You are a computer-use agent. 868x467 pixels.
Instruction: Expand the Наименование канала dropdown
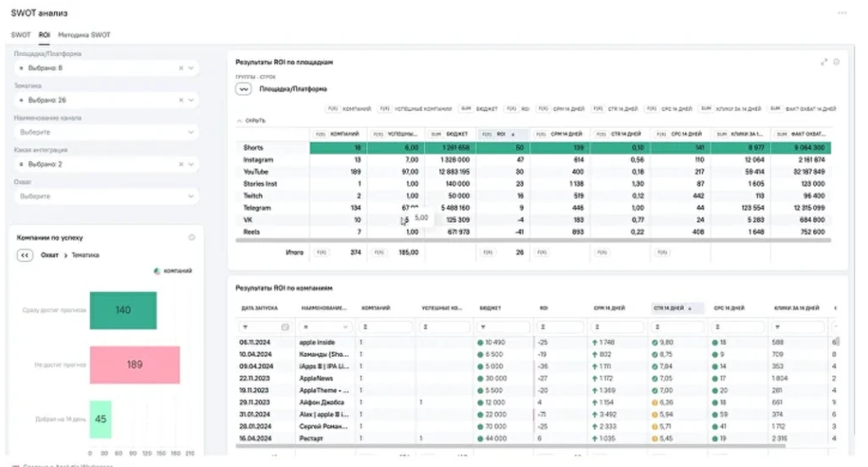(x=190, y=132)
